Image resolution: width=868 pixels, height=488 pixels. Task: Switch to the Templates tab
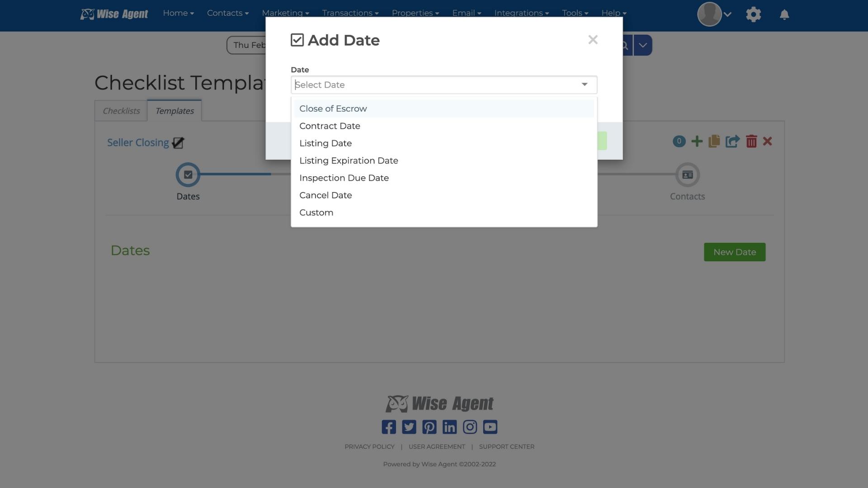pyautogui.click(x=174, y=110)
